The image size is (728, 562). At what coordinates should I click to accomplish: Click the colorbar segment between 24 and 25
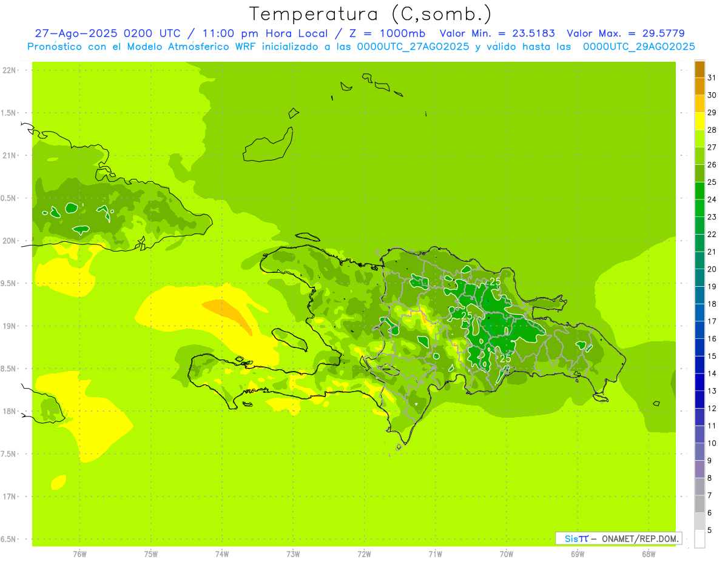699,191
